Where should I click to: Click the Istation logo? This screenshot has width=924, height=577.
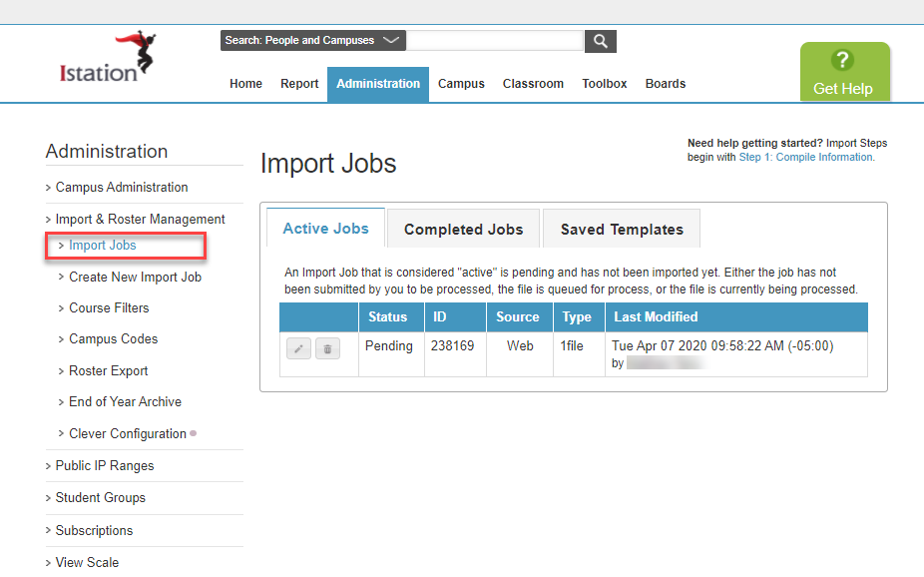[107, 55]
